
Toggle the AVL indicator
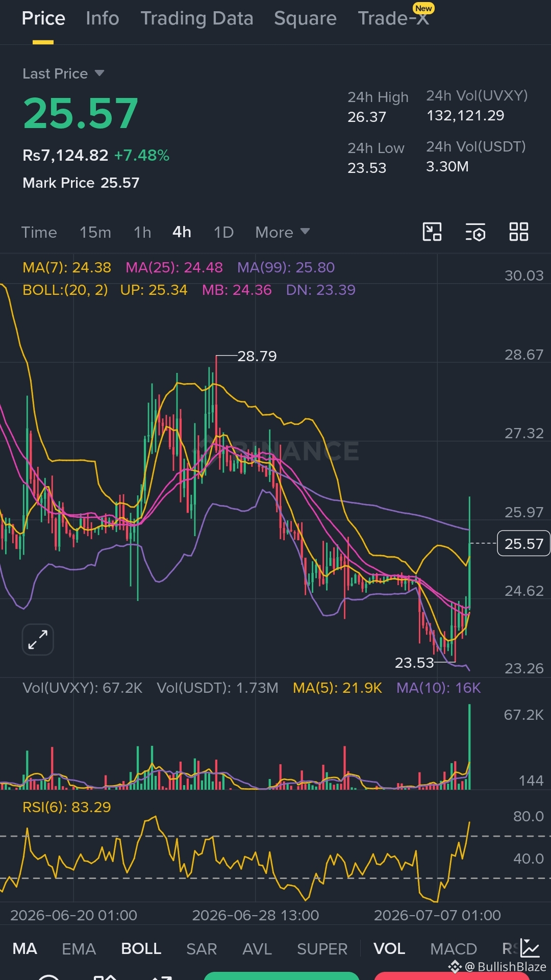[x=257, y=948]
